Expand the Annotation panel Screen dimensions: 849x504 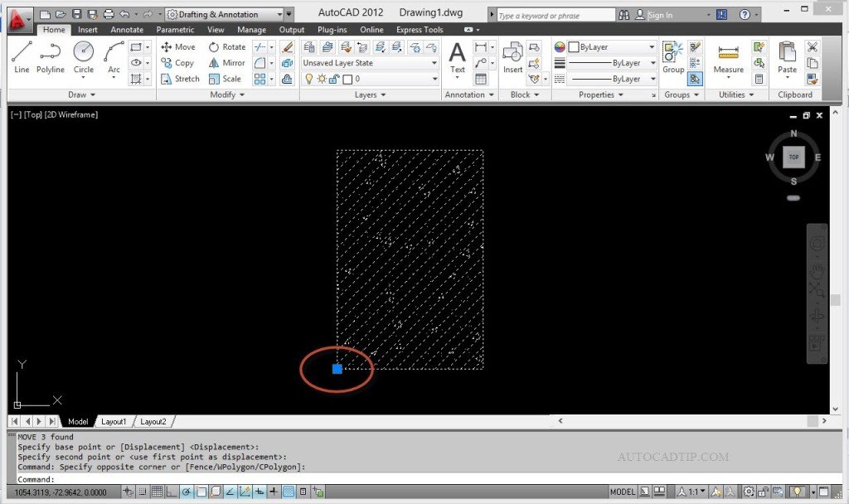[x=469, y=94]
